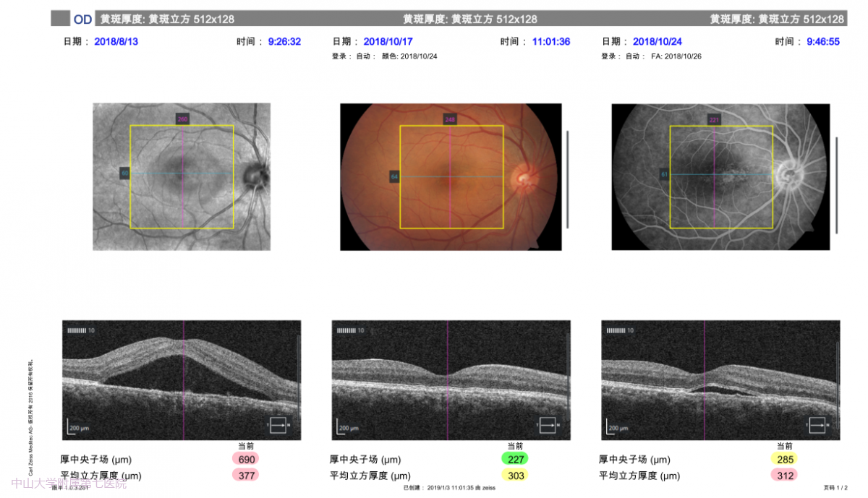Click the yellow 285 central subfield thickness value

[x=784, y=459]
